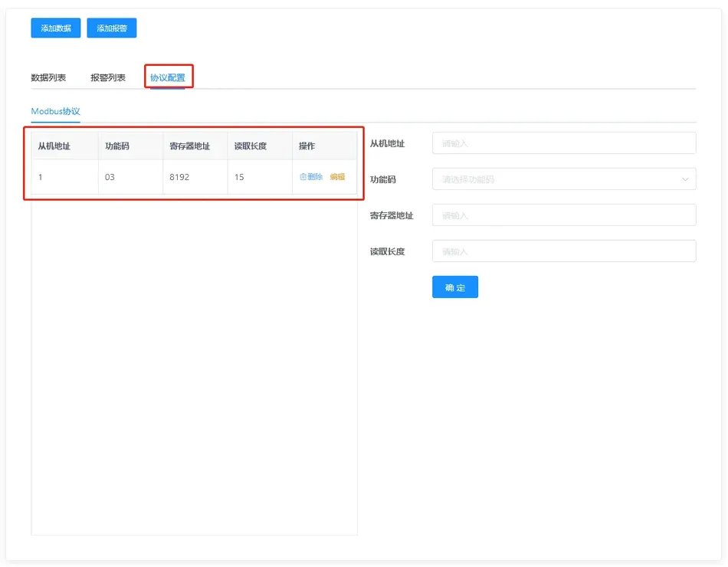Open the 请选择功能码 select box
Viewport: 728px width, 567px height.
coord(564,179)
